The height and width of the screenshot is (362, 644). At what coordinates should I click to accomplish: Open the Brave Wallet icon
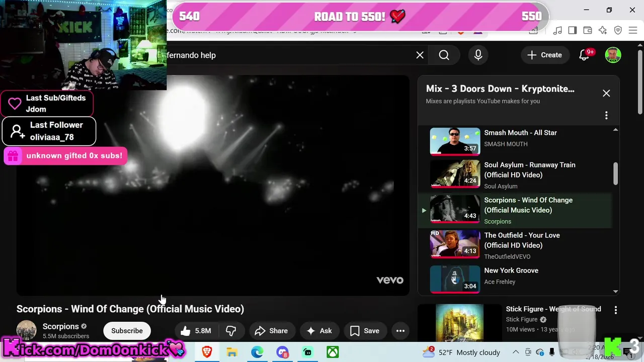588,31
